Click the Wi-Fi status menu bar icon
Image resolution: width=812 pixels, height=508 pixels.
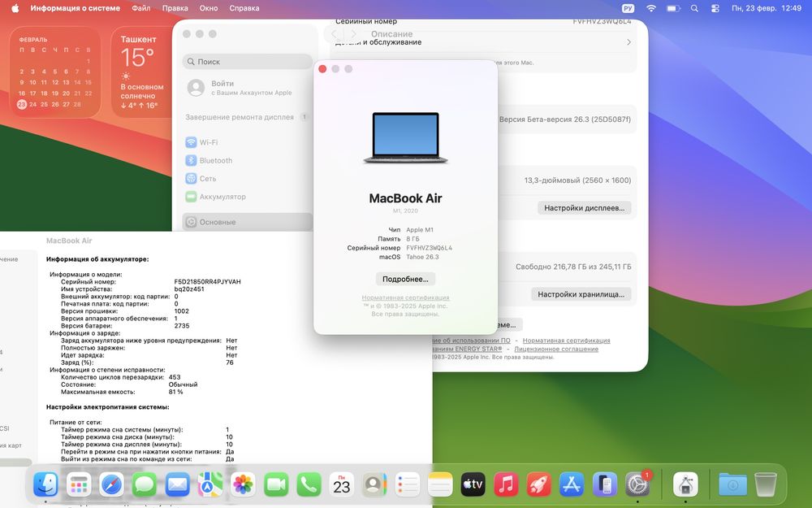(651, 8)
